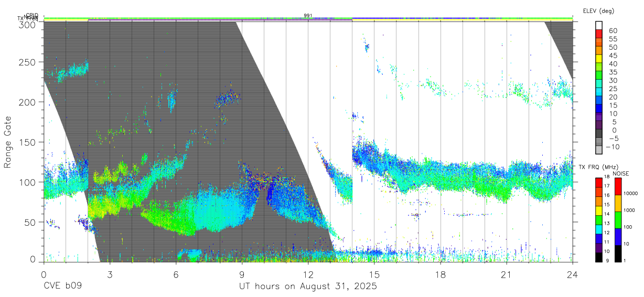The height and width of the screenshot is (297, 644).
Task: Click the red 55–60 swatch in ELEV colorbar
Action: click(x=599, y=35)
